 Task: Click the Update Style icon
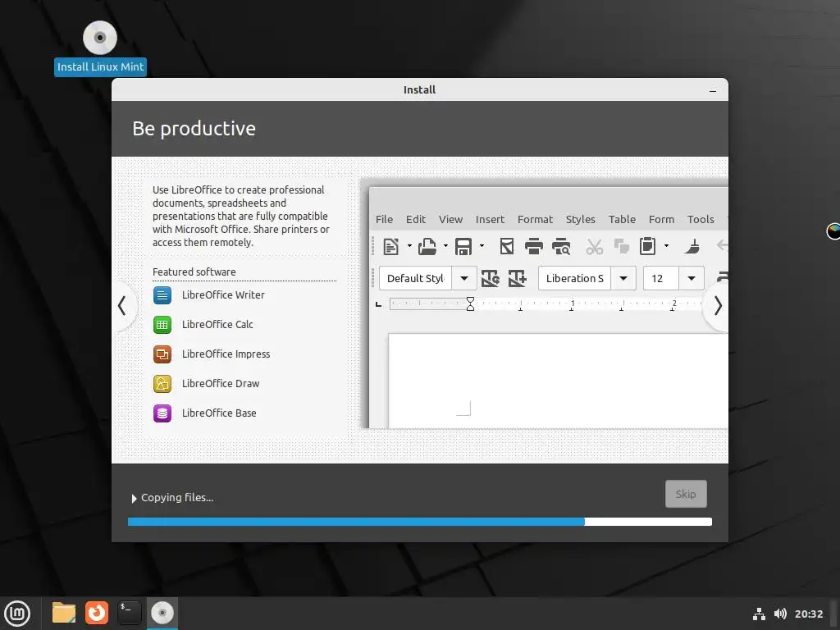click(x=491, y=279)
